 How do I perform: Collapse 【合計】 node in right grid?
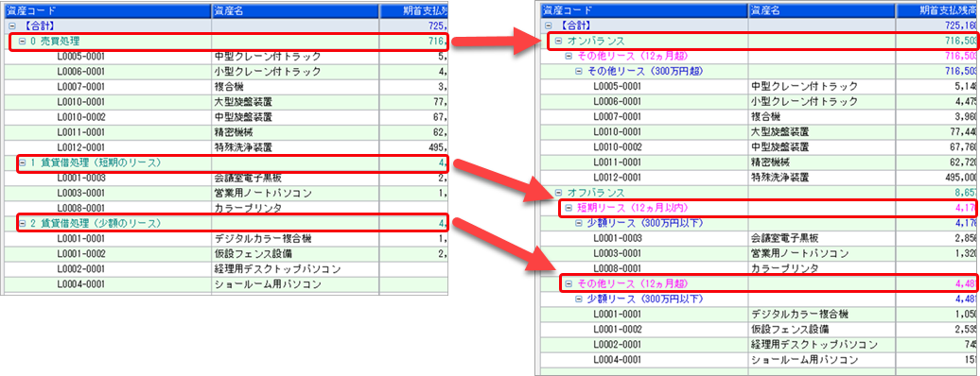coord(549,26)
